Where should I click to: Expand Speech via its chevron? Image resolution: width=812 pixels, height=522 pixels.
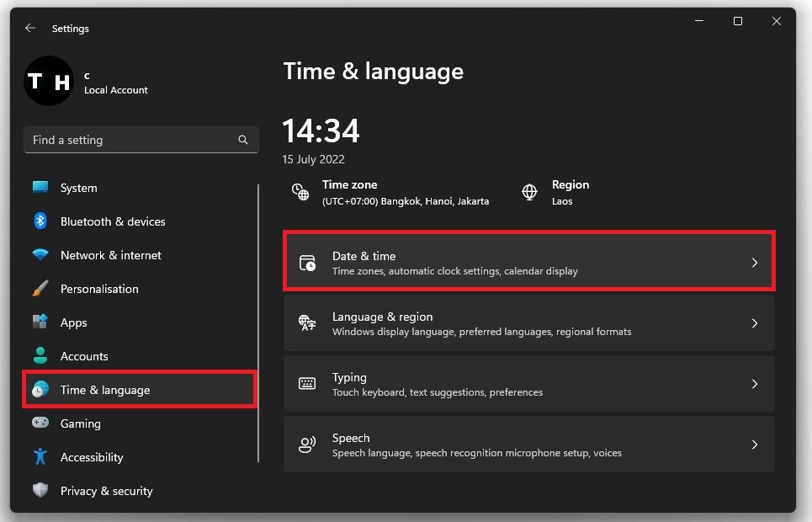[x=755, y=445]
